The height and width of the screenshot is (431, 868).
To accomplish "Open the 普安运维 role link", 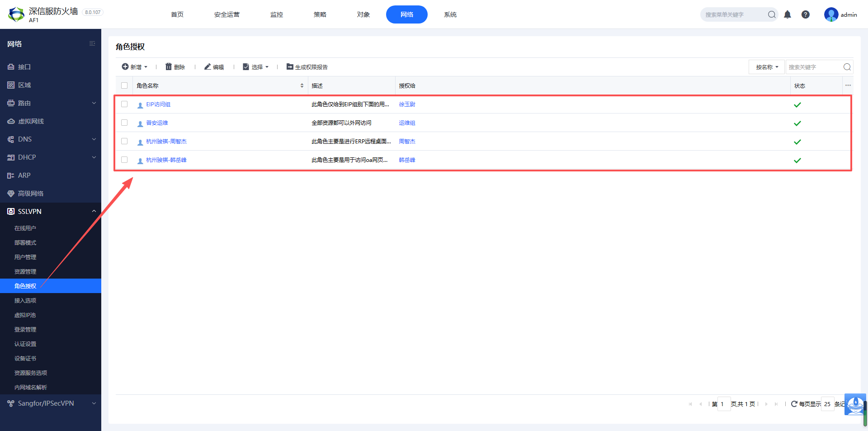I will [157, 123].
